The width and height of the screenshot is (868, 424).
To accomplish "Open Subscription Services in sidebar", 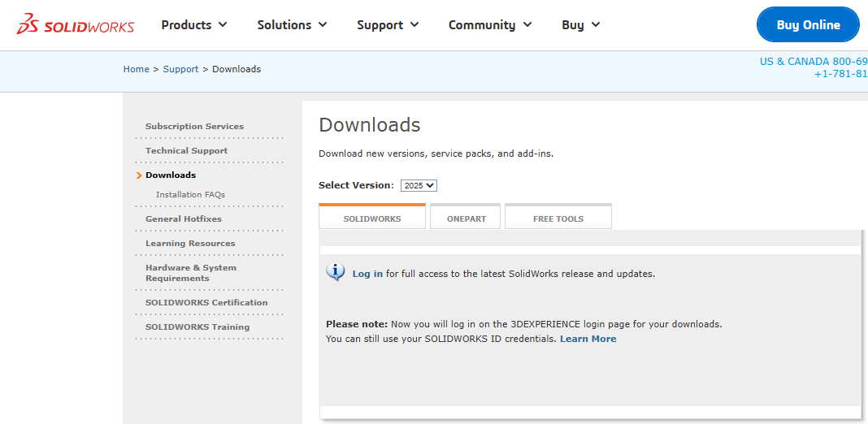I will click(x=194, y=127).
